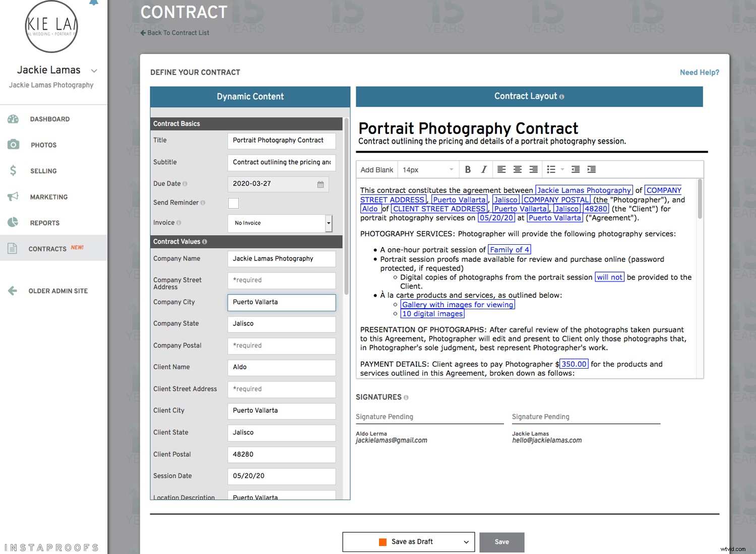
Task: Toggle italic formatting in the editor
Action: coord(484,169)
